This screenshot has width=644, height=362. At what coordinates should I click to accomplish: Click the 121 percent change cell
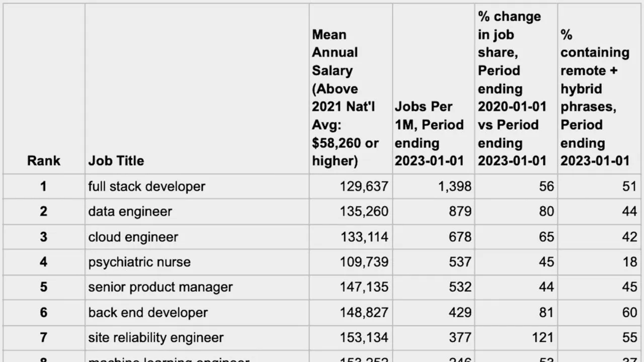[542, 337]
